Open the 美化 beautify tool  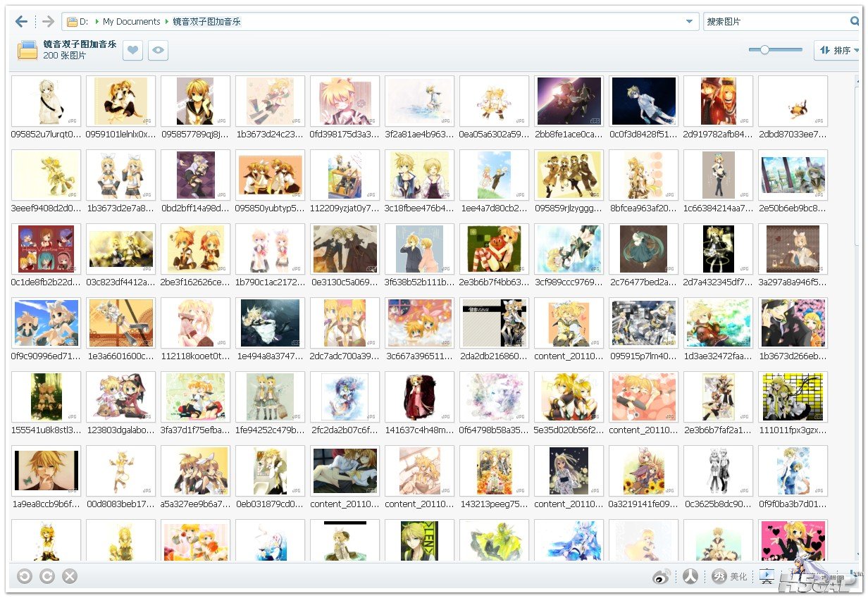click(730, 576)
